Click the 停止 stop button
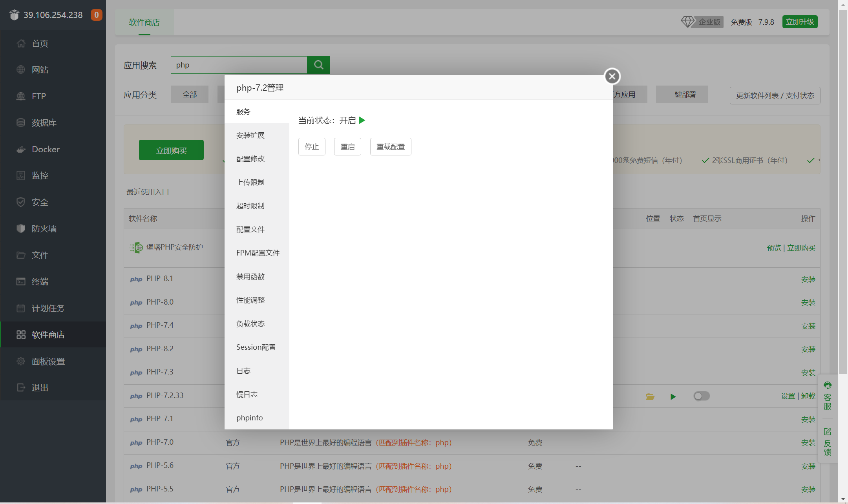The image size is (848, 504). pyautogui.click(x=312, y=146)
